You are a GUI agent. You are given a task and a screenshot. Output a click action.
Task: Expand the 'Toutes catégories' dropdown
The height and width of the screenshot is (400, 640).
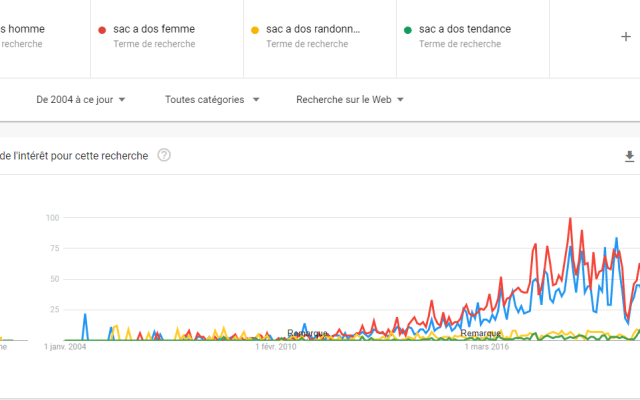click(212, 99)
